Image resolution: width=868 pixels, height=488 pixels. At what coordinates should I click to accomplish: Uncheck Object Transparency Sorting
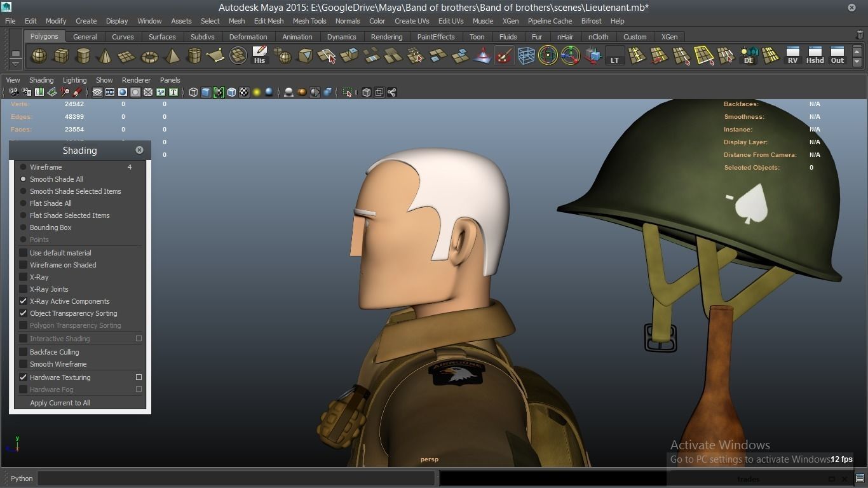(x=24, y=313)
